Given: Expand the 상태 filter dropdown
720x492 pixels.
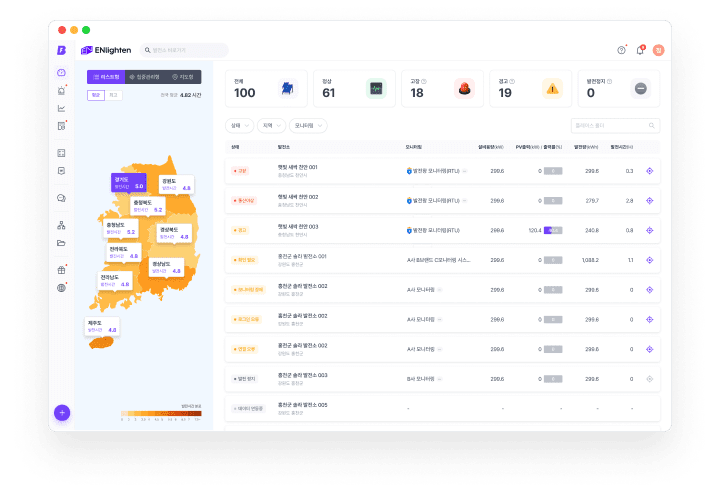Looking at the screenshot, I should 239,126.
